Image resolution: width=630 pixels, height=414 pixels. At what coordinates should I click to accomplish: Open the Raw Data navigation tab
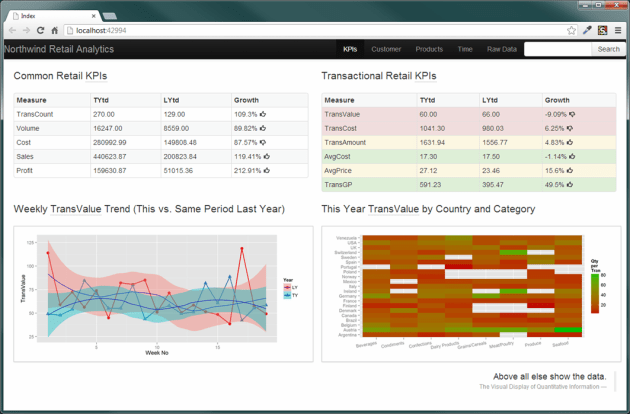(502, 49)
